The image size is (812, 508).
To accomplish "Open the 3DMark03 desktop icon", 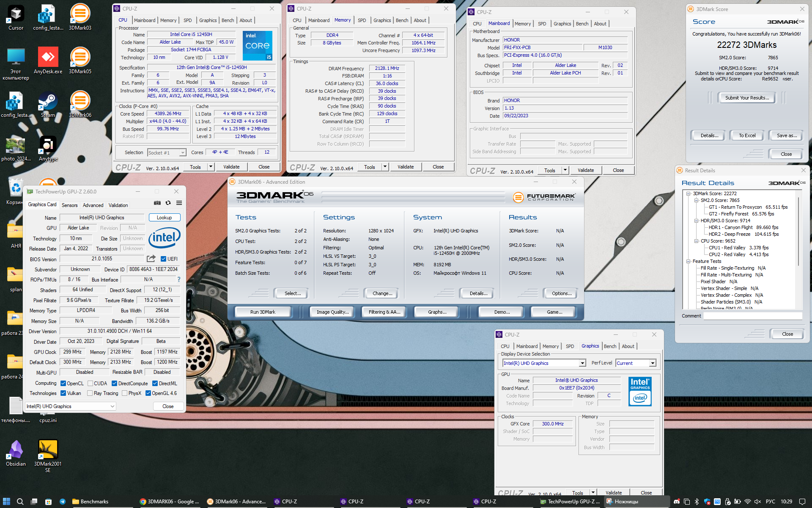I will tap(80, 18).
